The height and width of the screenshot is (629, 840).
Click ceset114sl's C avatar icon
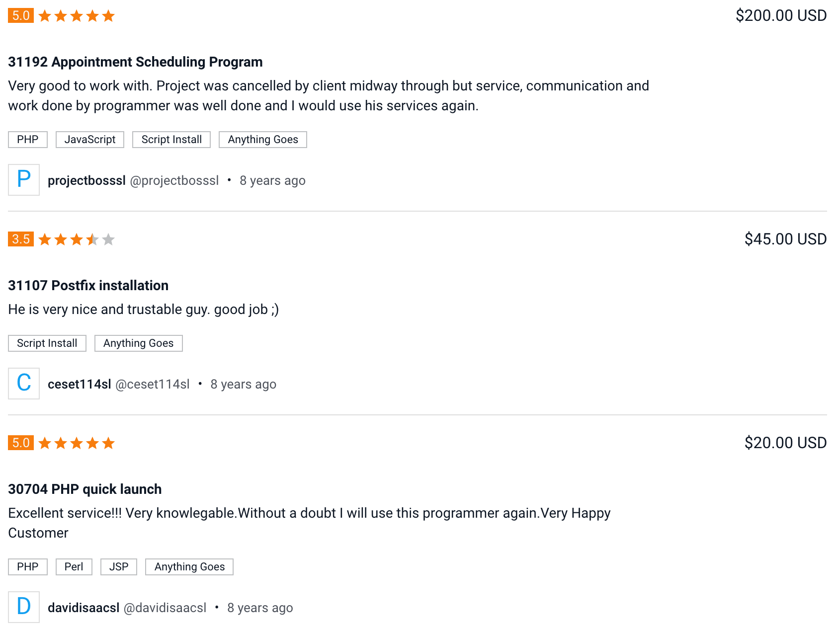[24, 384]
